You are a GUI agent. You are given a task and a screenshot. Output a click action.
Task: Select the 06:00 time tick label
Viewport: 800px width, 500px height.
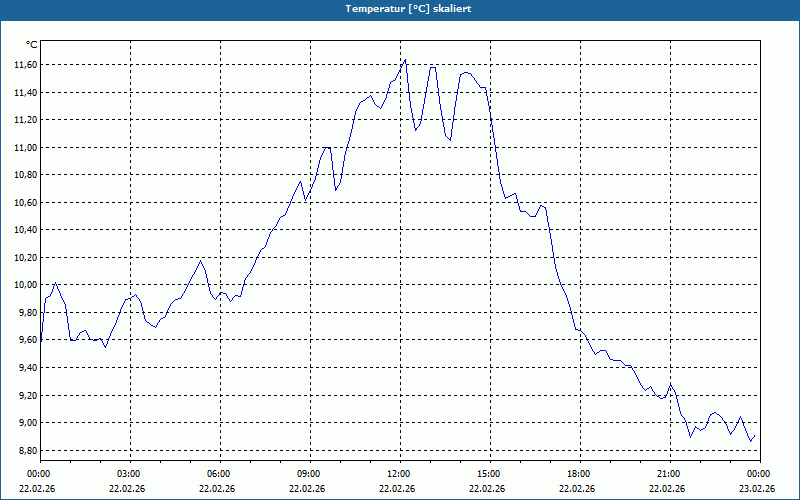pyautogui.click(x=220, y=474)
